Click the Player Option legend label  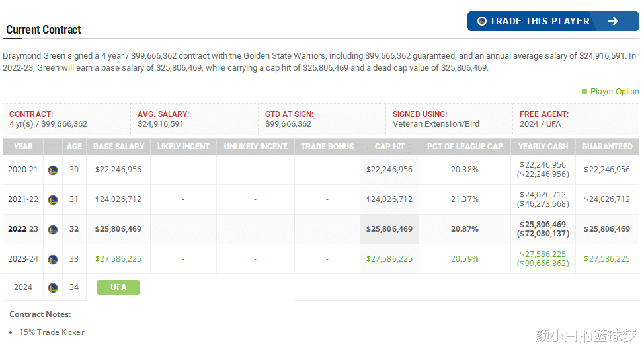tap(614, 92)
